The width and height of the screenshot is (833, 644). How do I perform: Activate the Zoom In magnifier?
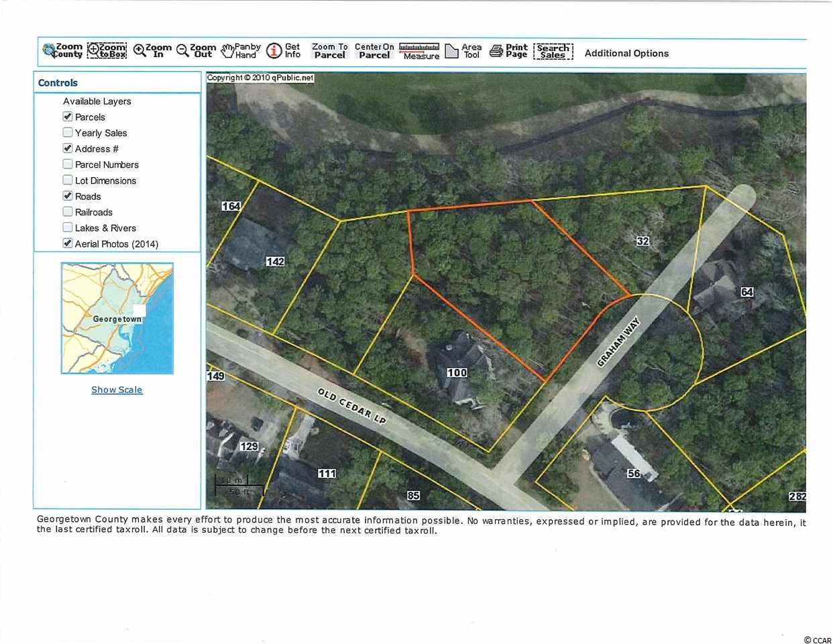tap(152, 51)
